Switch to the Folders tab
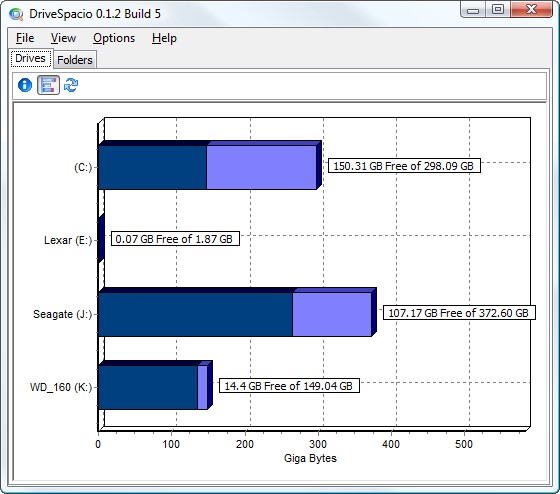 click(x=75, y=60)
